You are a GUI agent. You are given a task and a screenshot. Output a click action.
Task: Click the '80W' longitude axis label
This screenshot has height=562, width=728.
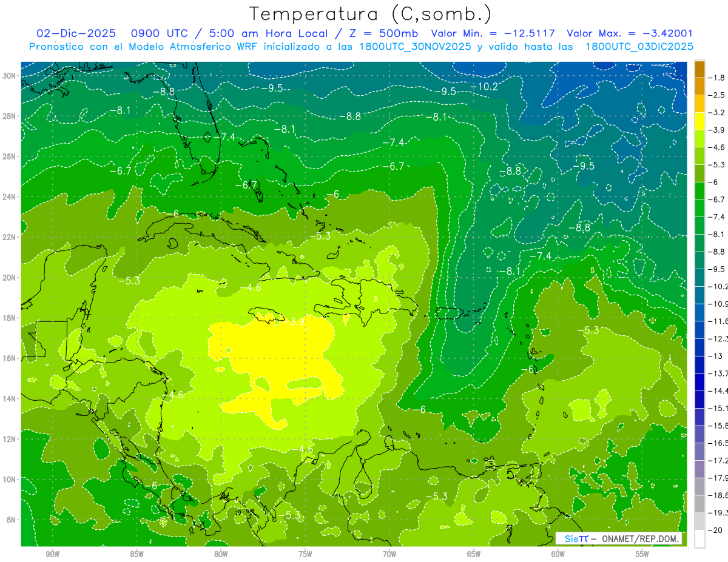221,554
